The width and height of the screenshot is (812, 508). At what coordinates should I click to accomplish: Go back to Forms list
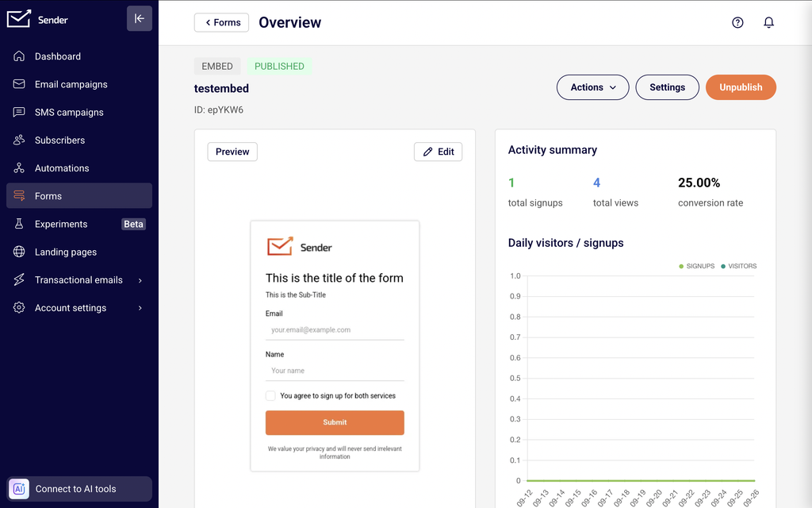coord(222,22)
